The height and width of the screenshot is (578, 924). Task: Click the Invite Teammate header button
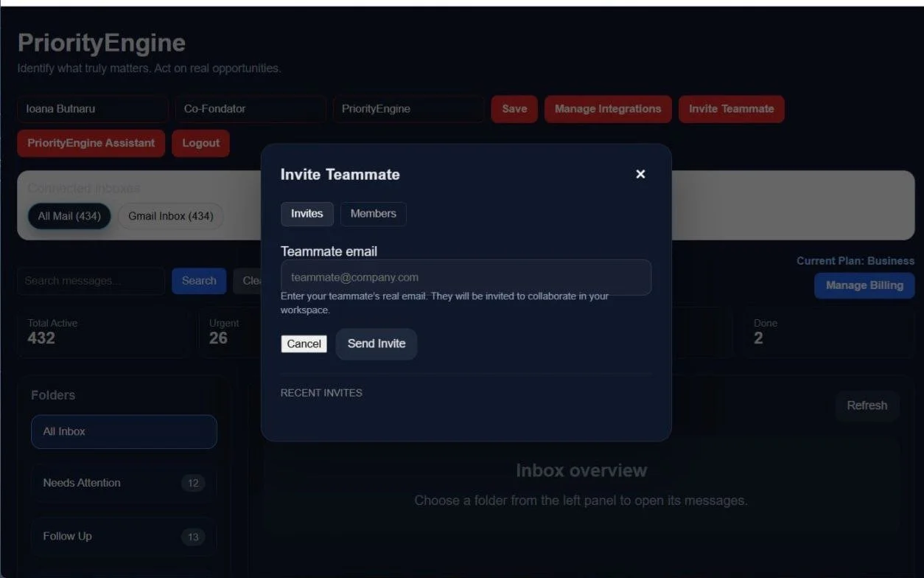[x=731, y=108]
